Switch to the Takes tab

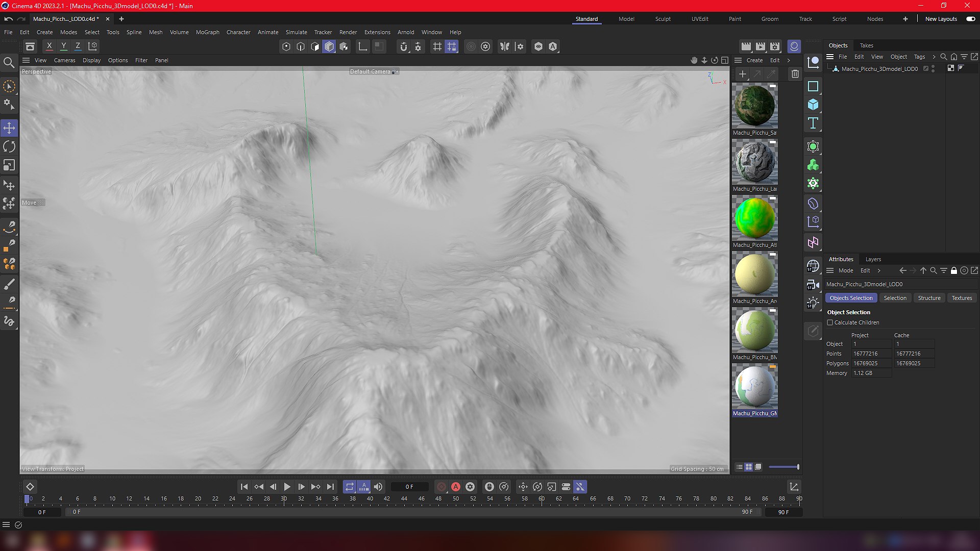866,45
